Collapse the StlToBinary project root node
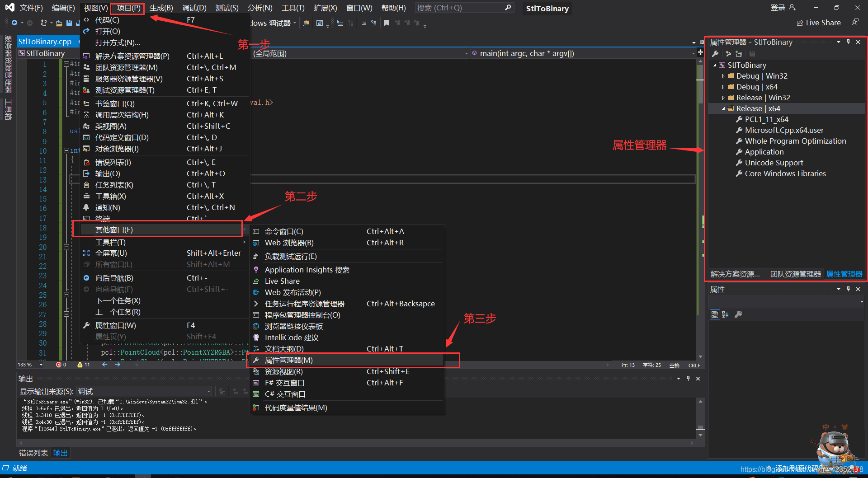The height and width of the screenshot is (478, 868). [715, 65]
